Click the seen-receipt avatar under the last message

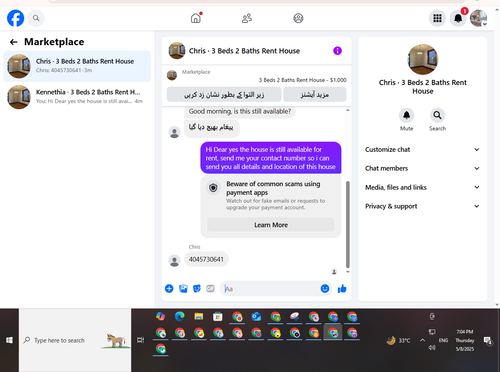pyautogui.click(x=334, y=272)
